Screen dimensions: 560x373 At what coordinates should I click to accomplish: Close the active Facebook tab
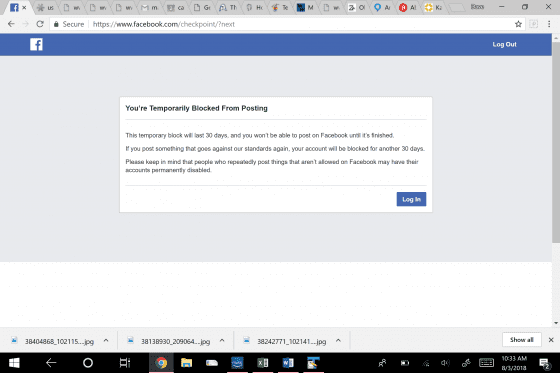coord(24,8)
